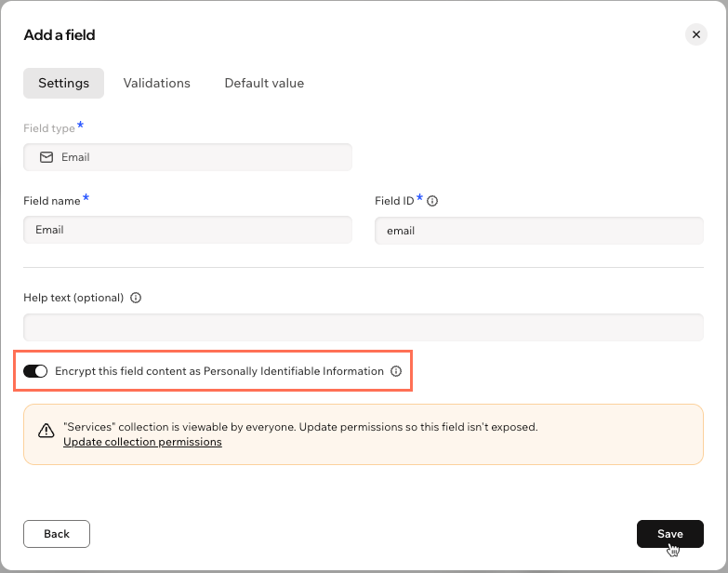Open the Validations tab
The width and height of the screenshot is (728, 573).
(x=157, y=83)
